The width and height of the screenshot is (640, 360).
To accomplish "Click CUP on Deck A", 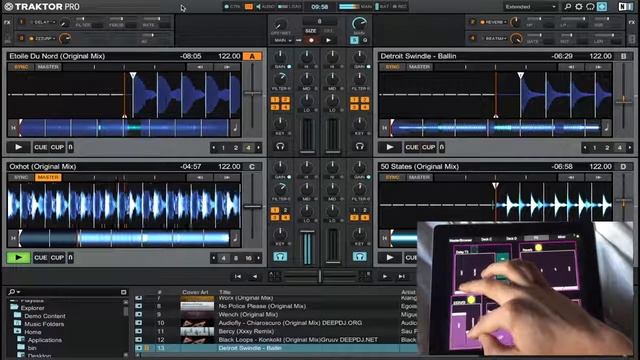I will click(57, 147).
